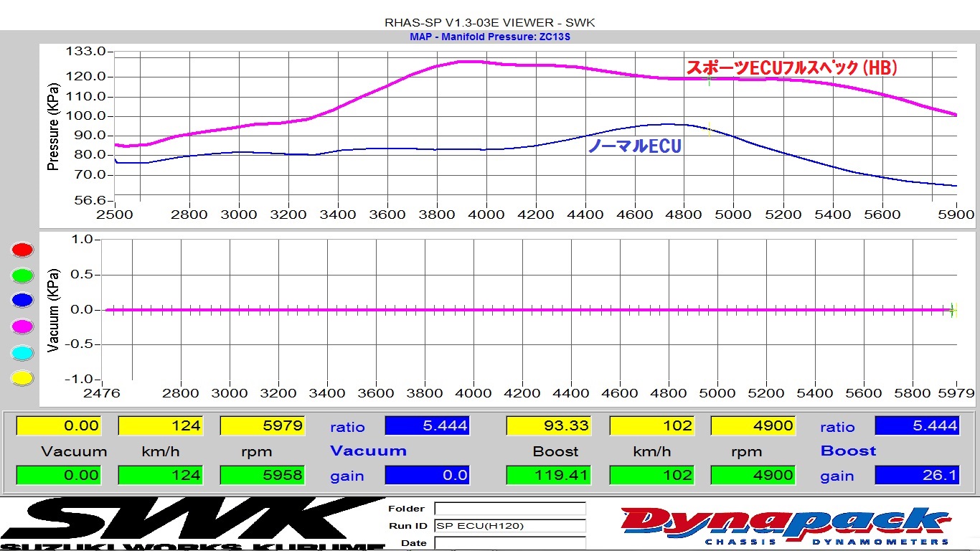The height and width of the screenshot is (551, 980).
Task: Click the MAP - Manifold Pressure: ZC13S title
Action: [x=490, y=37]
